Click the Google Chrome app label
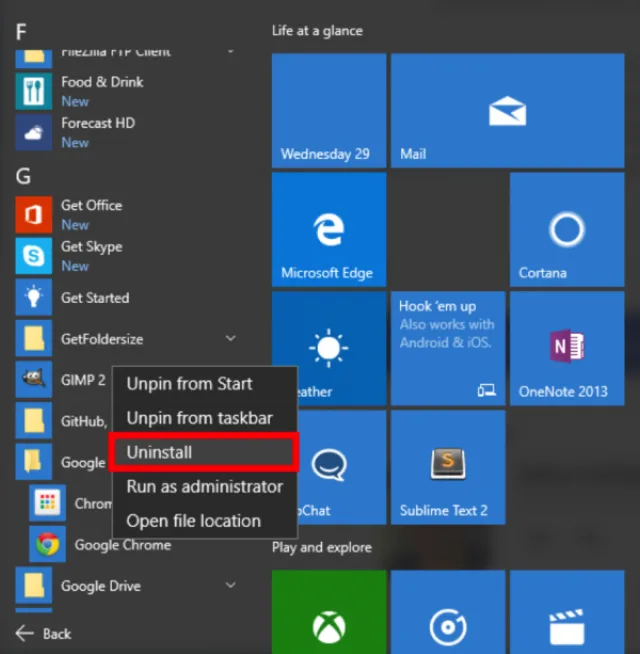This screenshot has height=654, width=640. 123,545
